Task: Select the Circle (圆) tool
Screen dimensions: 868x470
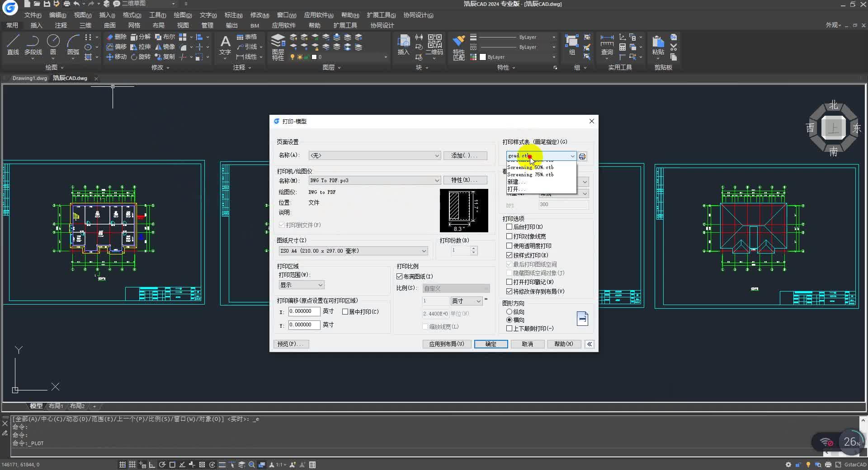Action: [x=53, y=45]
